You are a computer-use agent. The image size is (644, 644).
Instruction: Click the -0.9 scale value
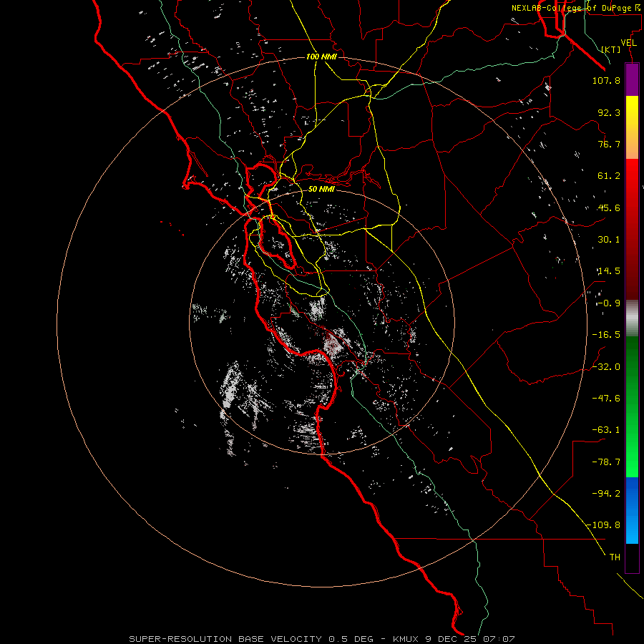[x=609, y=303]
